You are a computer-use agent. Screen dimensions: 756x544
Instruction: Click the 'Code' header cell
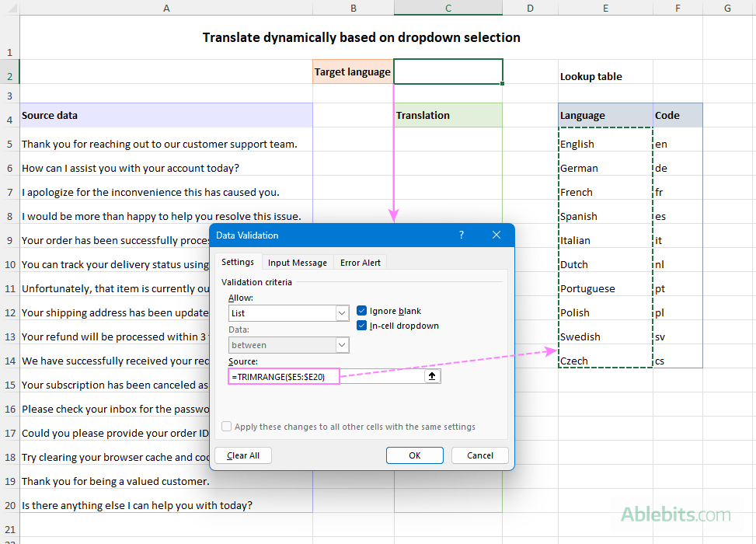pyautogui.click(x=678, y=115)
